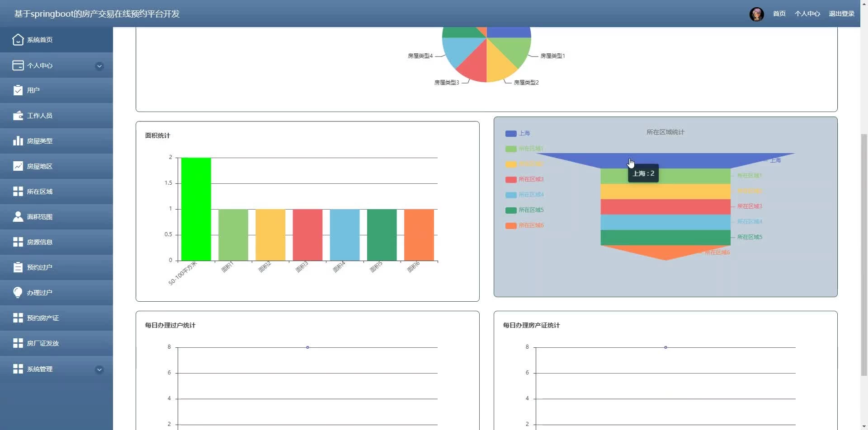This screenshot has width=868, height=430.
Task: Toggle the 上海 legend entry
Action: tap(518, 133)
